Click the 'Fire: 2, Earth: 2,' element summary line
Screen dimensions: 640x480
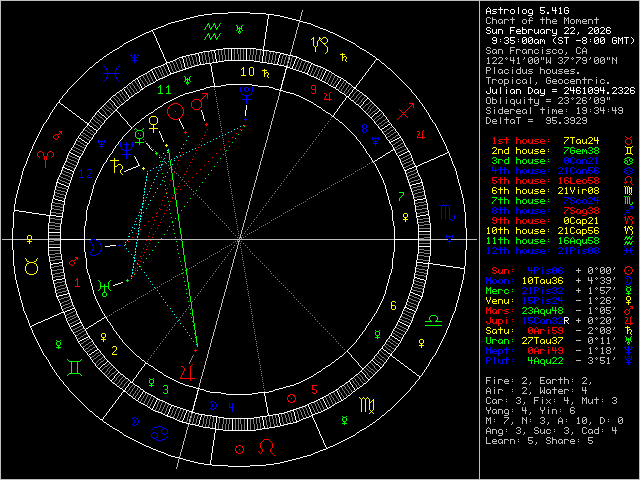[x=539, y=380]
